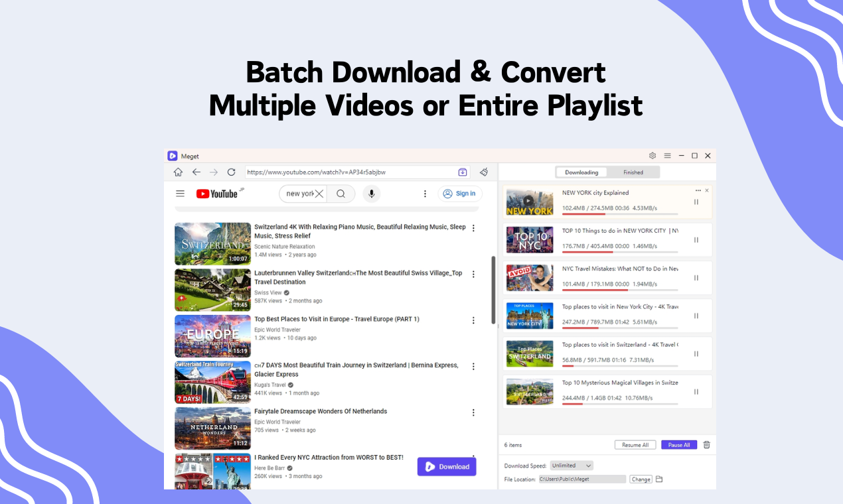The image size is (843, 504).
Task: Open file location folder icon
Action: 659,479
